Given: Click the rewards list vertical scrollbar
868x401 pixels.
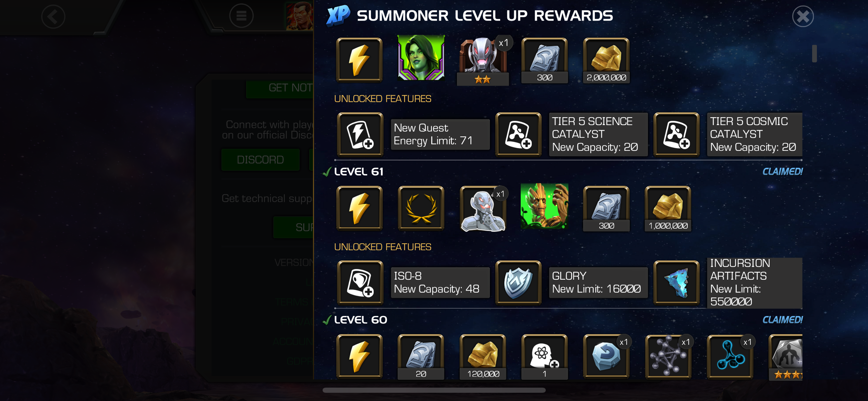Looking at the screenshot, I should 815,53.
